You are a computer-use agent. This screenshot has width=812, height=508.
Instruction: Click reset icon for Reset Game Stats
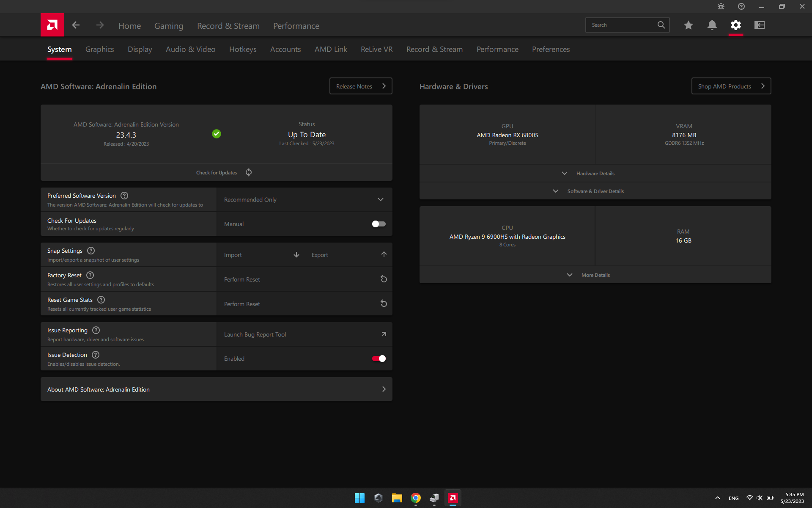[x=384, y=304]
